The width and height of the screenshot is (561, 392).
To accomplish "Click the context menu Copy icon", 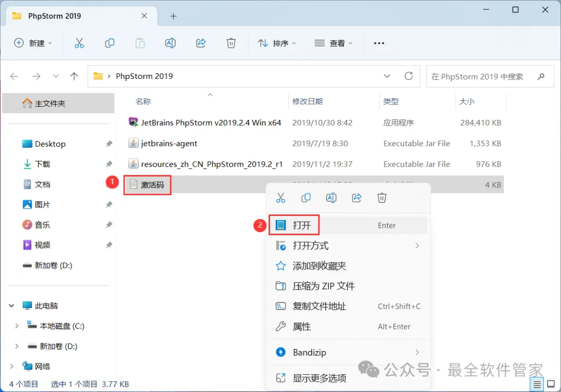I will pyautogui.click(x=306, y=198).
